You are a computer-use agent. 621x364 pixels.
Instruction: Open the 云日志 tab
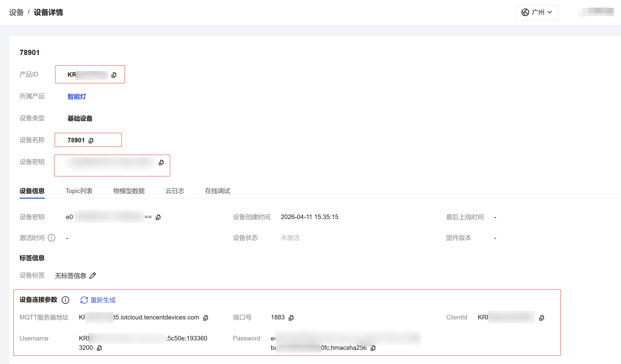[175, 191]
